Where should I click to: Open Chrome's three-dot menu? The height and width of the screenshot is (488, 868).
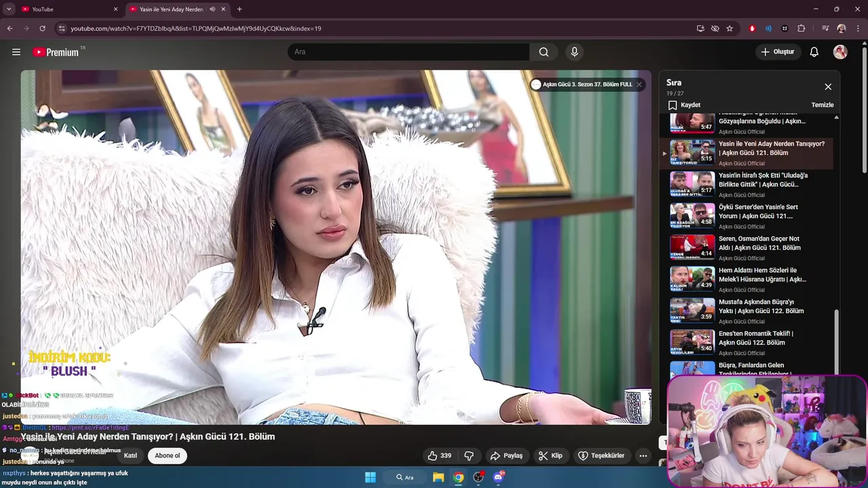(x=858, y=28)
